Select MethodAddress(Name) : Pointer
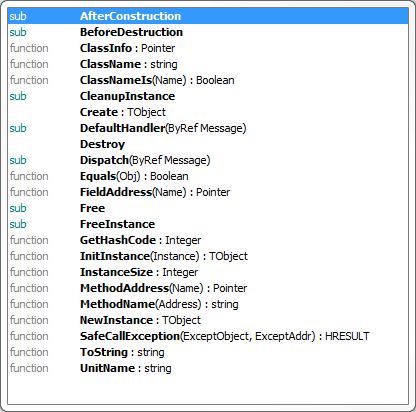The height and width of the screenshot is (412, 416). point(208,288)
